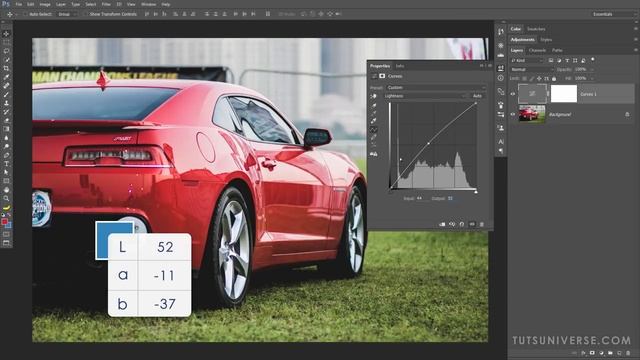Screen dimensions: 640x360
Task: Open the blend mode Normal dropdown
Action: (531, 69)
